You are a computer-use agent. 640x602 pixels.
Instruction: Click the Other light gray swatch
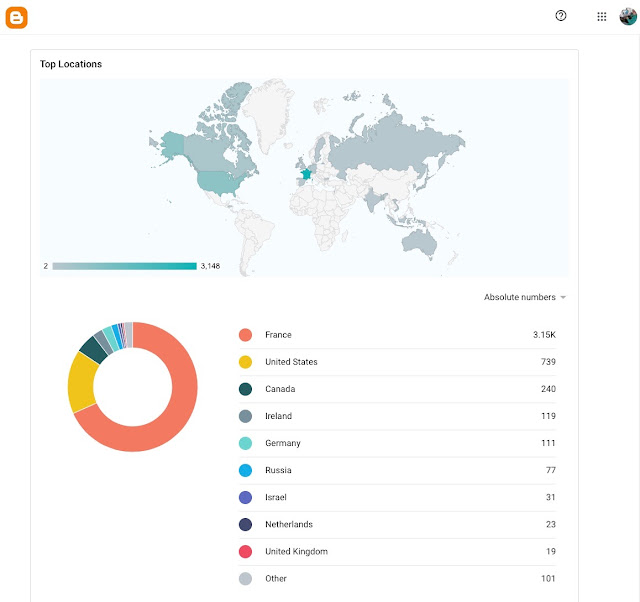245,578
